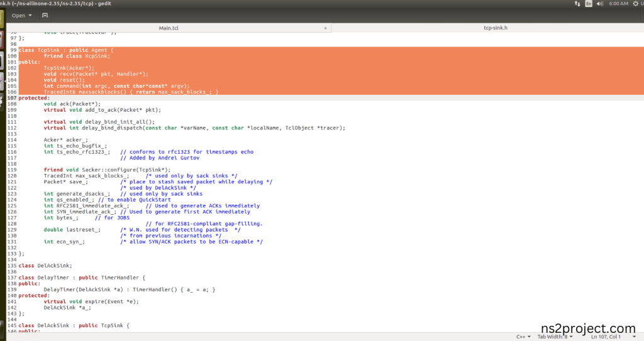
Task: Click the "Acker* acker_;" line
Action: pyautogui.click(x=65, y=140)
